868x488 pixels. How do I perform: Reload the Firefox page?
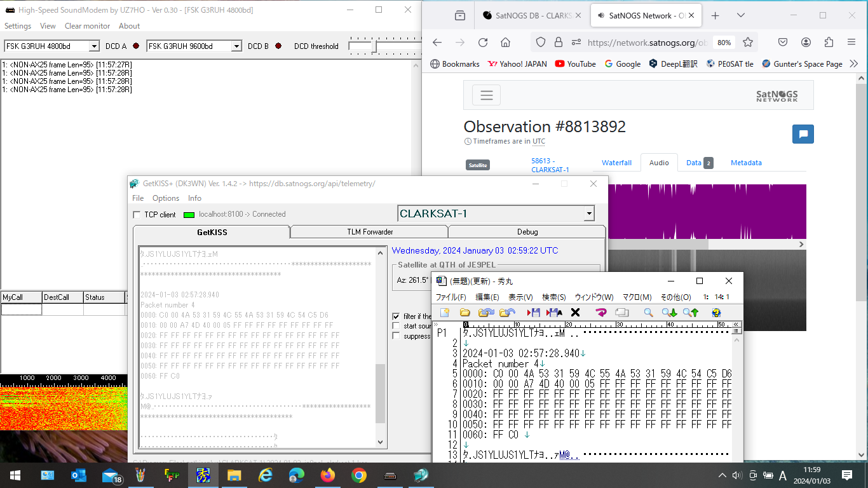(x=483, y=43)
